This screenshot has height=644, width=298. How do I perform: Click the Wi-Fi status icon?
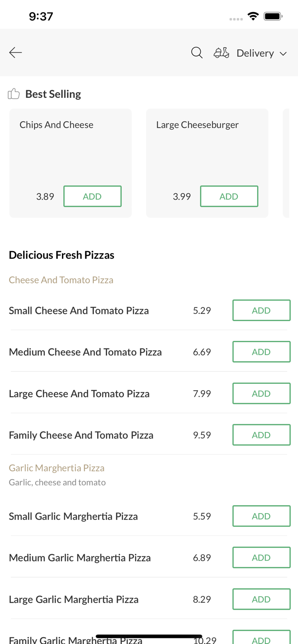[x=253, y=15]
